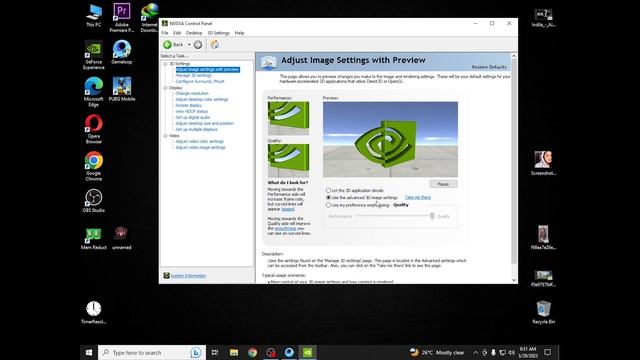Show hidden system tray icons chevron
This screenshot has height=360, width=640.
pos(476,352)
